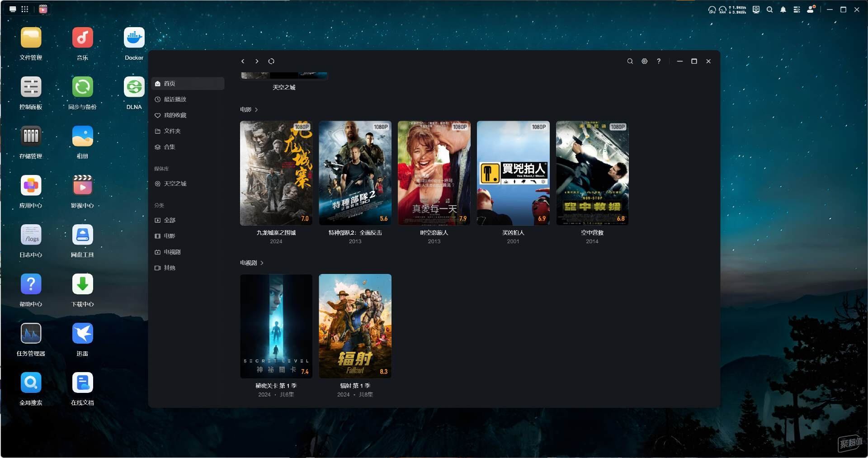Open the RAM monitor in system tray
The image size is (868, 458).
tap(722, 9)
